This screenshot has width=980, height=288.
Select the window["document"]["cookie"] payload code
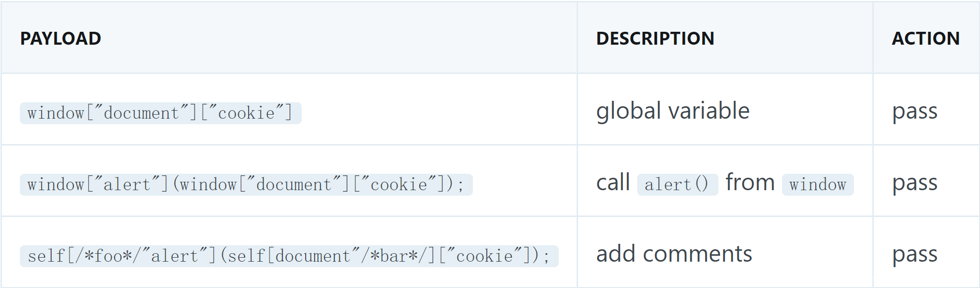(160, 113)
